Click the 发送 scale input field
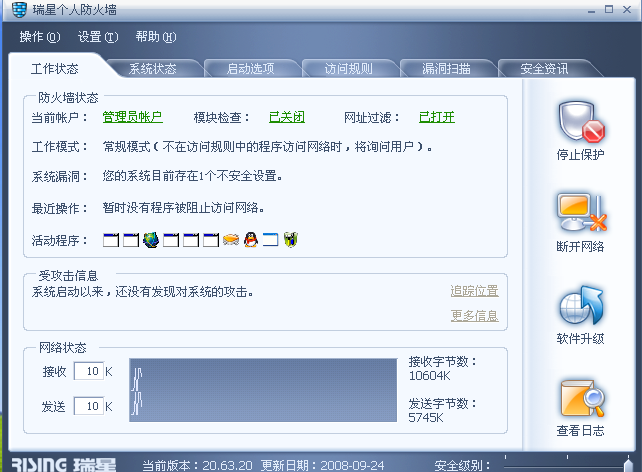642x472 pixels. [89, 406]
